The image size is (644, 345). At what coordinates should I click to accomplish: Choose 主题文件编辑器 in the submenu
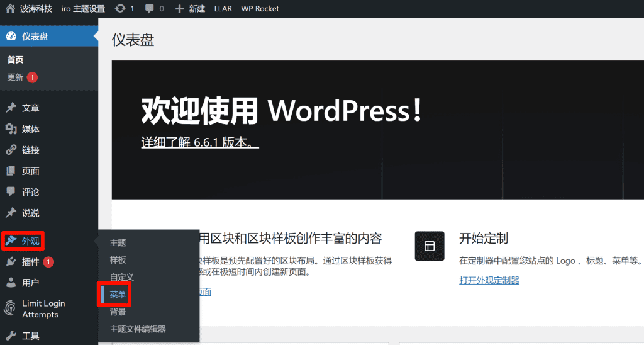(138, 329)
